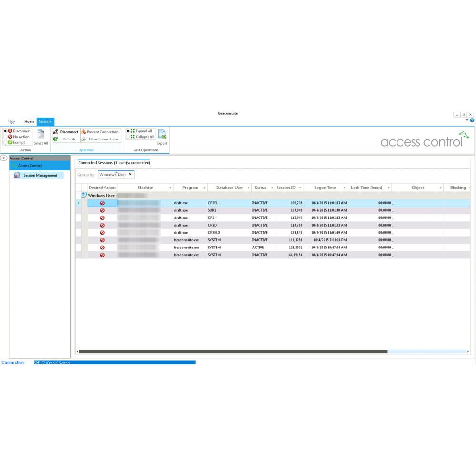Remove the Windows User grouping chip
Viewport: 476px width, 476px height.
(x=130, y=175)
